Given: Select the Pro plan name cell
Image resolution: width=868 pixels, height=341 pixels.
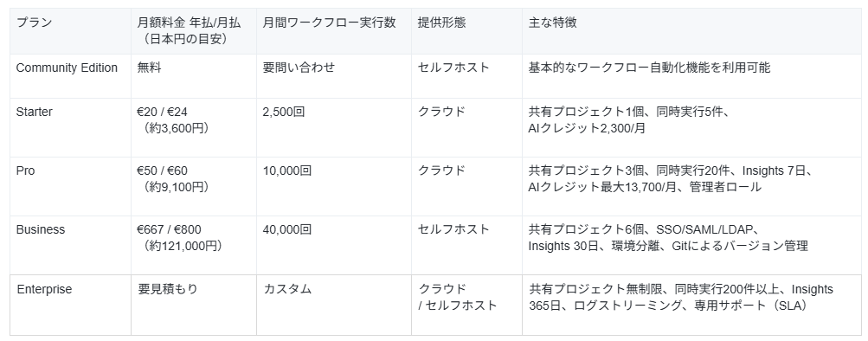Looking at the screenshot, I should pos(70,187).
